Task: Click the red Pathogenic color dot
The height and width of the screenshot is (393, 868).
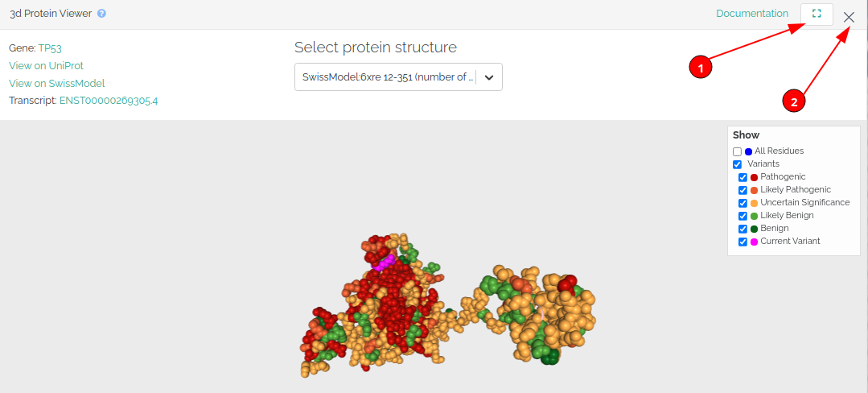Action: 755,177
